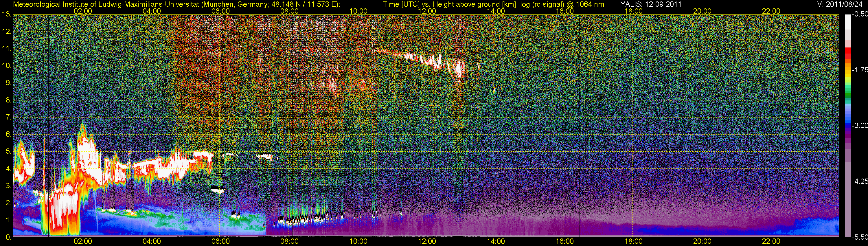Click the green segment of the colorbar
Viewport: 868px width, 246px height.
847,96
